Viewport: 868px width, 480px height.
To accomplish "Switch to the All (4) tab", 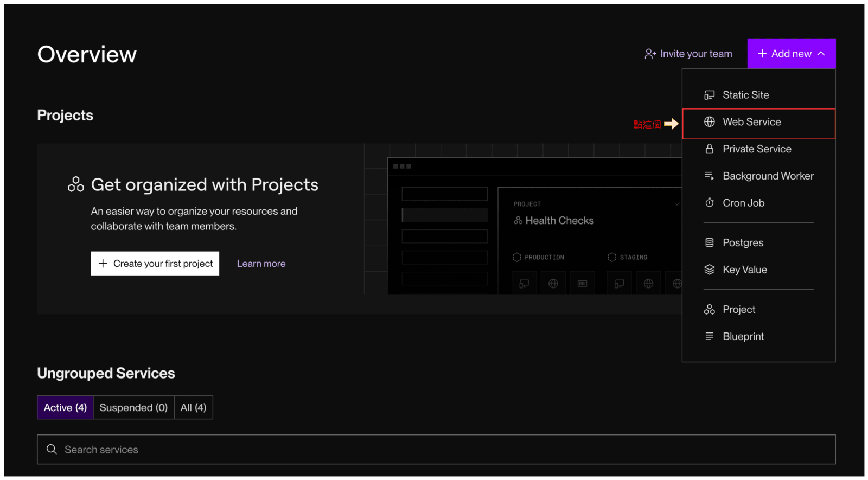I will 193,407.
